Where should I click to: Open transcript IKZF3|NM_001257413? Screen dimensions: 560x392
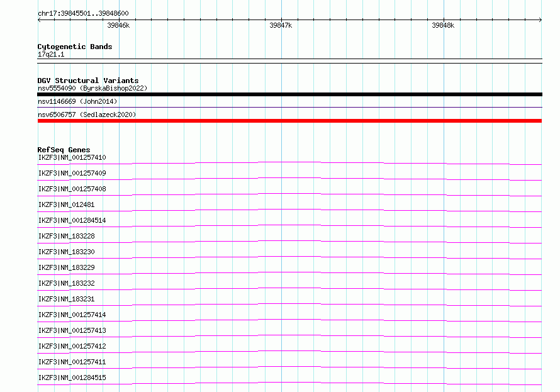[x=72, y=330]
